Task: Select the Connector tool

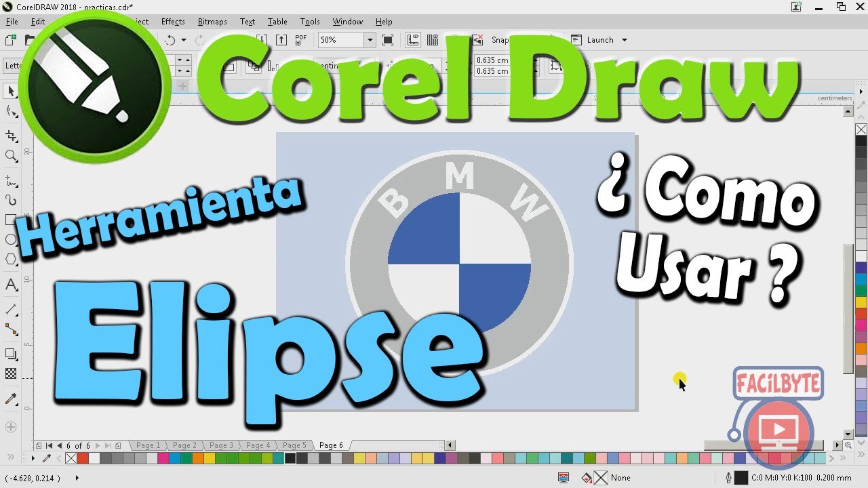Action: pyautogui.click(x=11, y=330)
